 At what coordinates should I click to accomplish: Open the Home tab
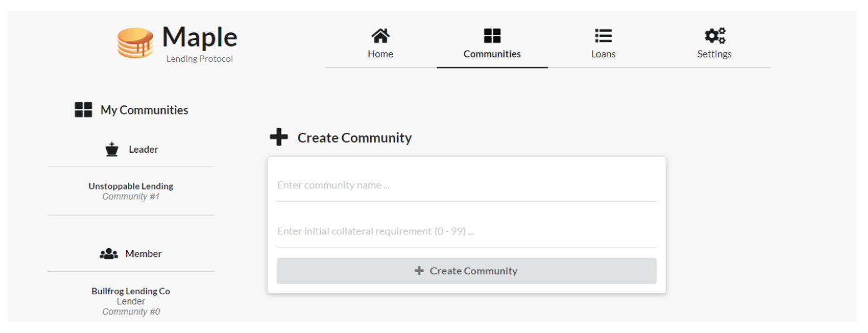point(380,44)
